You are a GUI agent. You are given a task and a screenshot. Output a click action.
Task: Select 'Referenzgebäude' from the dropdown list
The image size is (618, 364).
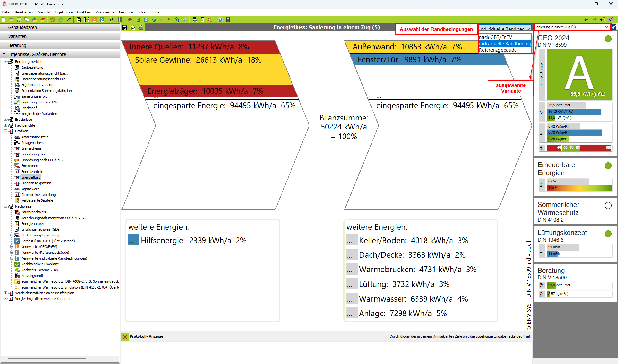[498, 50]
